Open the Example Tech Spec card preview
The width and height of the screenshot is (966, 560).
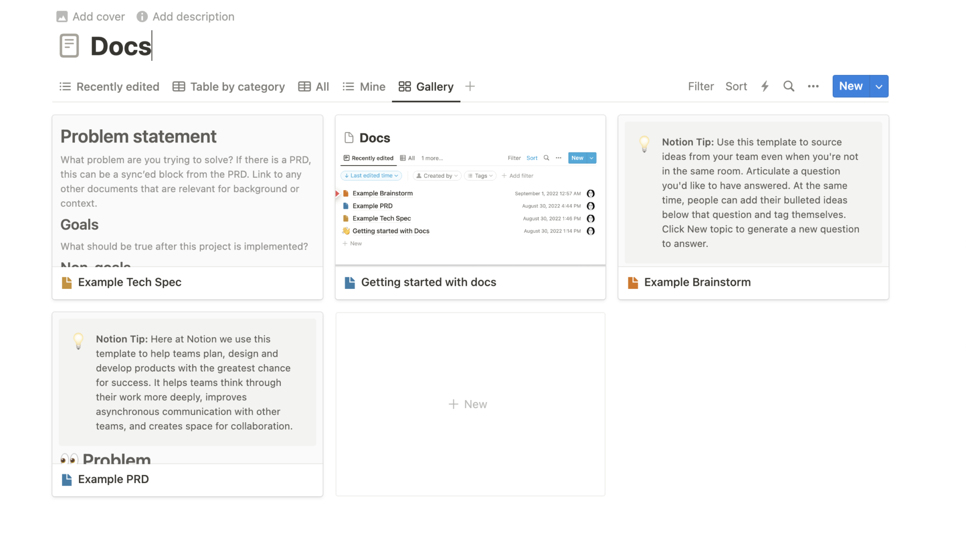[x=187, y=191]
